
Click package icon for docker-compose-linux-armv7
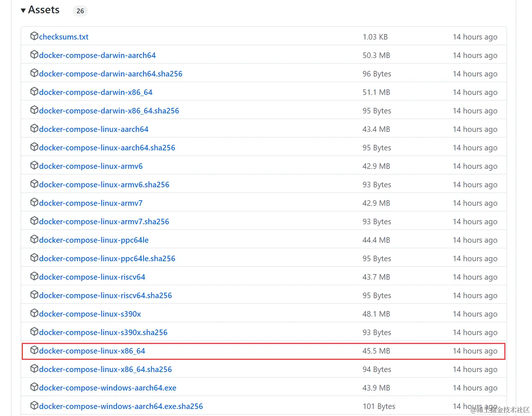(x=34, y=202)
